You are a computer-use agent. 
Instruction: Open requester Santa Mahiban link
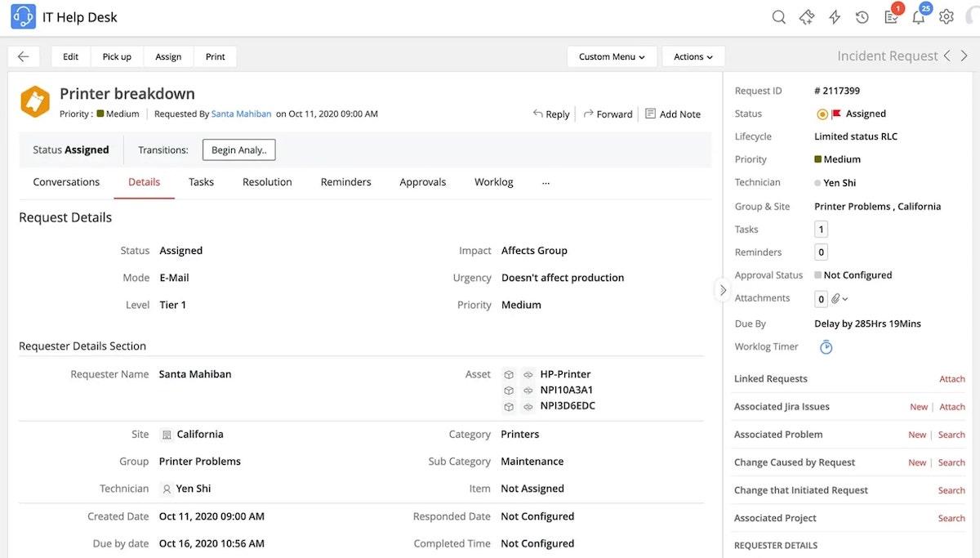point(241,114)
